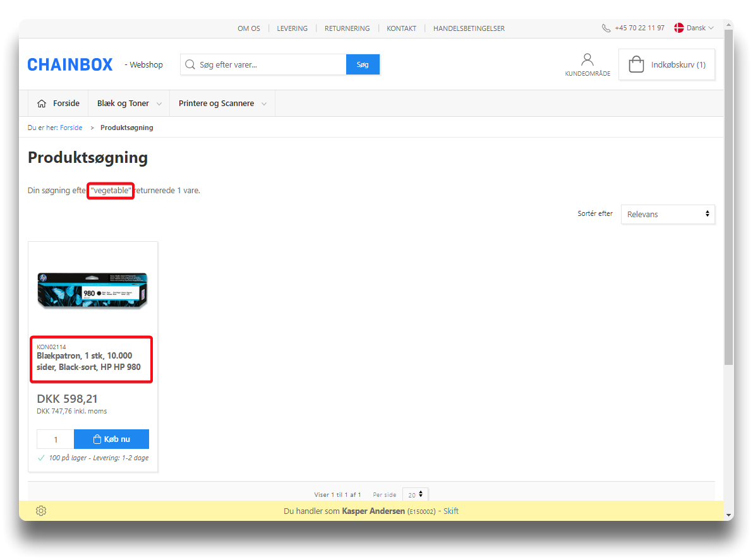Click the Køb nu button
This screenshot has height=560, width=753.
[111, 439]
